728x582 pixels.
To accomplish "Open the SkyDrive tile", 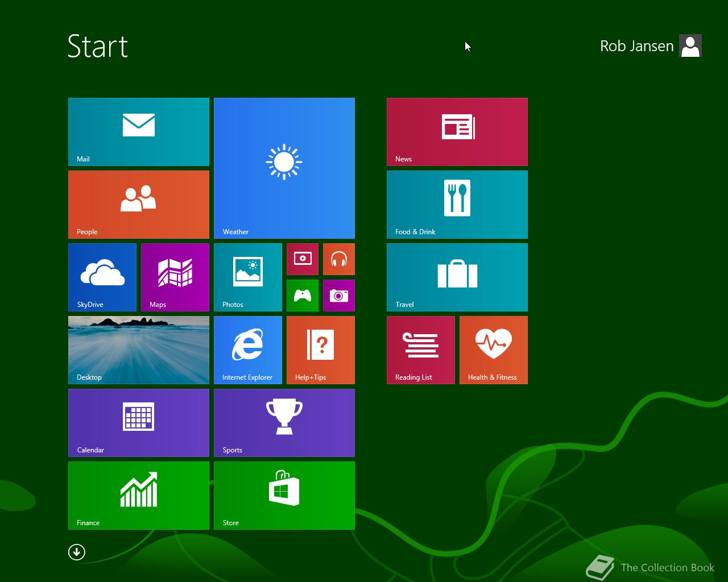I will click(x=102, y=277).
